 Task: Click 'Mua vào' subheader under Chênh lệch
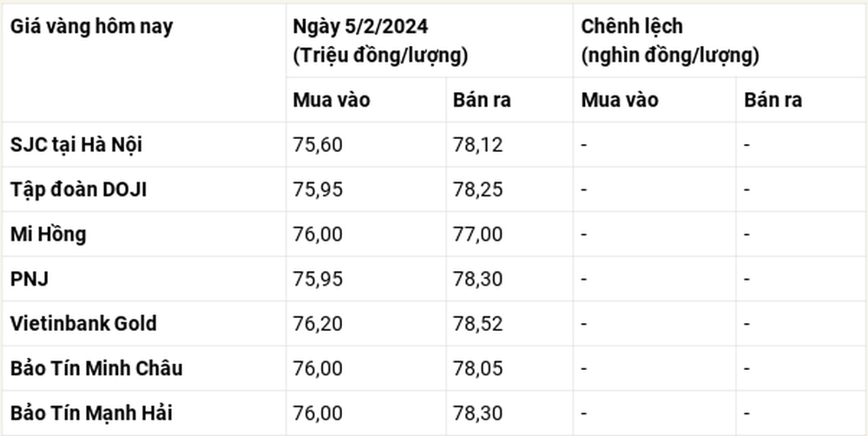tap(620, 100)
